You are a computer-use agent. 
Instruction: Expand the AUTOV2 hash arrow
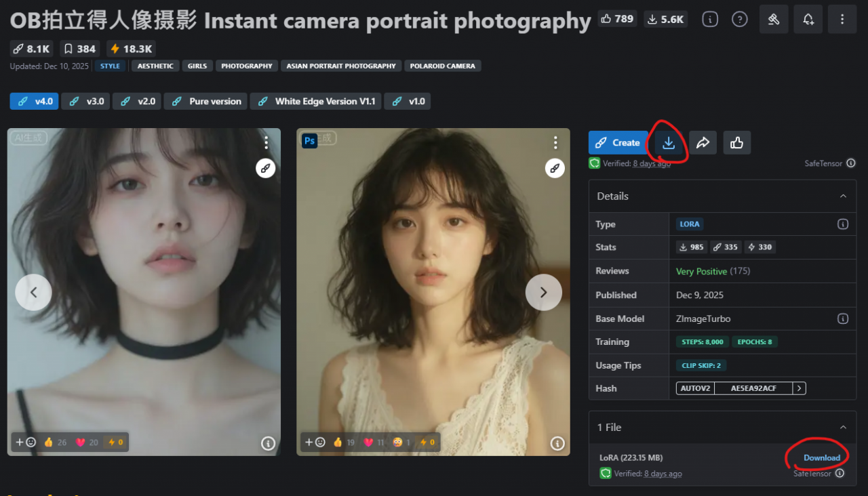coord(800,388)
